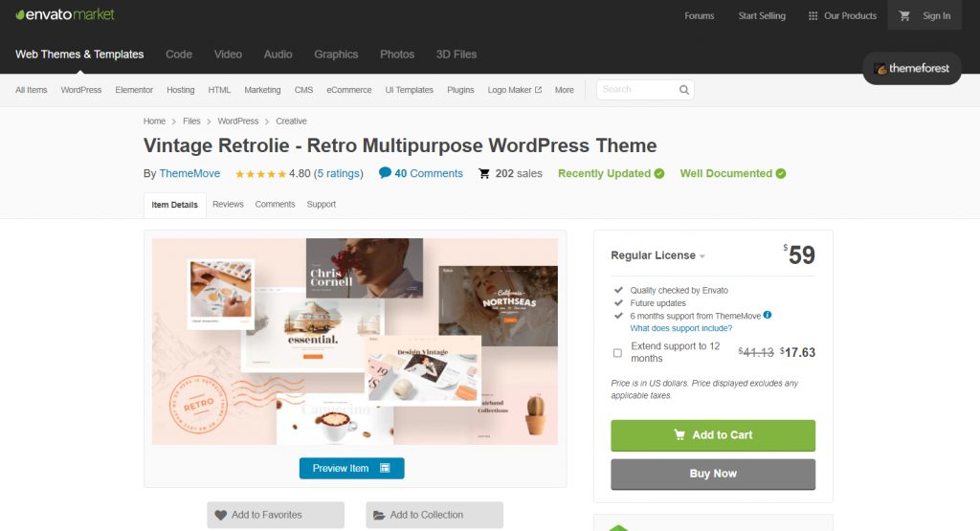Viewport: 980px width, 531px height.
Task: Click Add to Favorites button
Action: click(x=276, y=515)
